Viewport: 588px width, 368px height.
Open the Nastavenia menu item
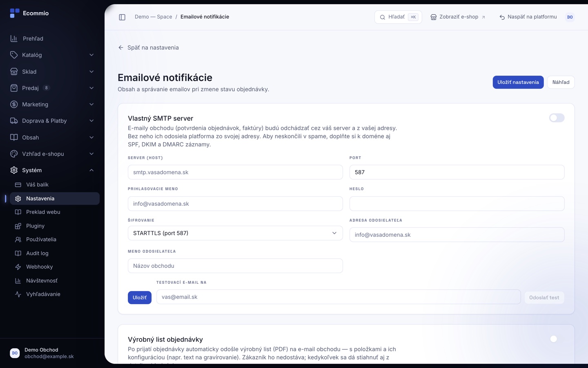point(55,199)
